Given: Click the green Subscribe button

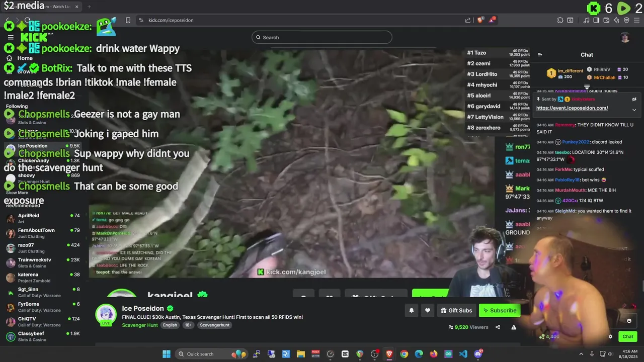Looking at the screenshot, I should [499, 311].
